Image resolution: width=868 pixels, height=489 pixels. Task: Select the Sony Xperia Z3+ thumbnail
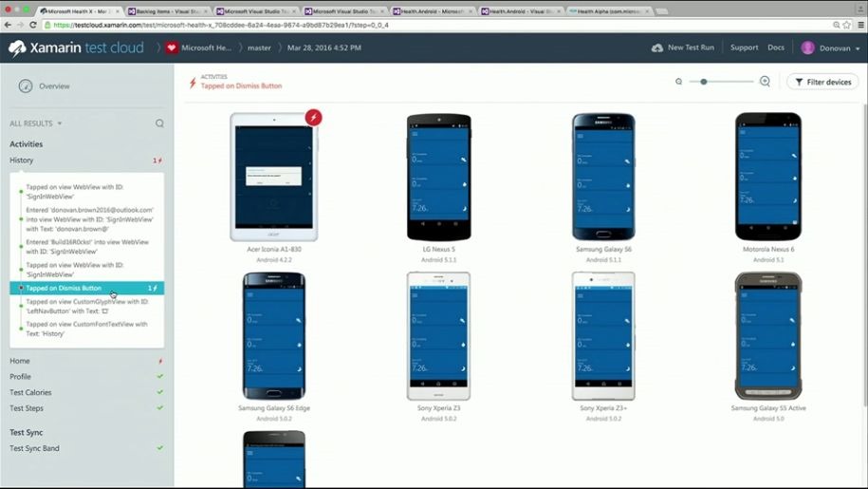click(x=603, y=335)
